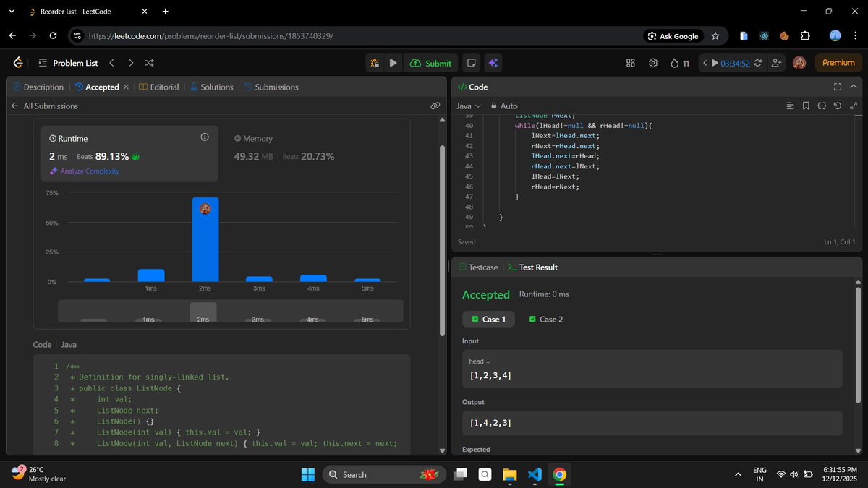Reset code with the undo arrow icon
This screenshot has height=488, width=868.
coord(838,106)
